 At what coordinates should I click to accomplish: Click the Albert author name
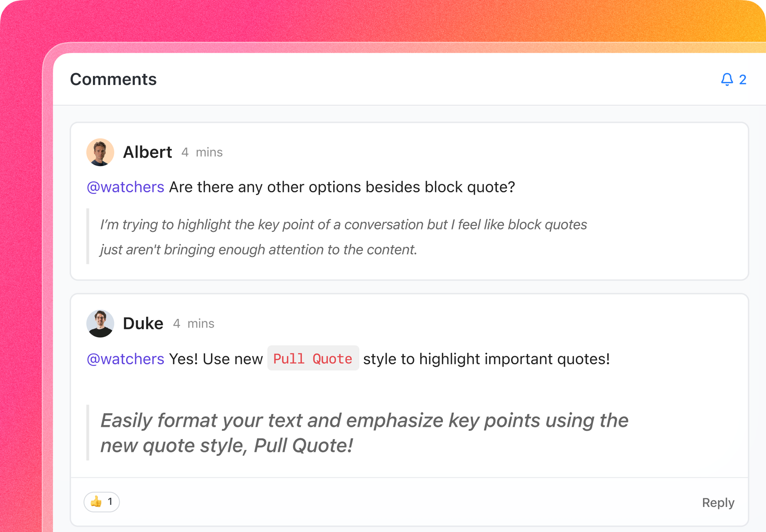point(147,152)
